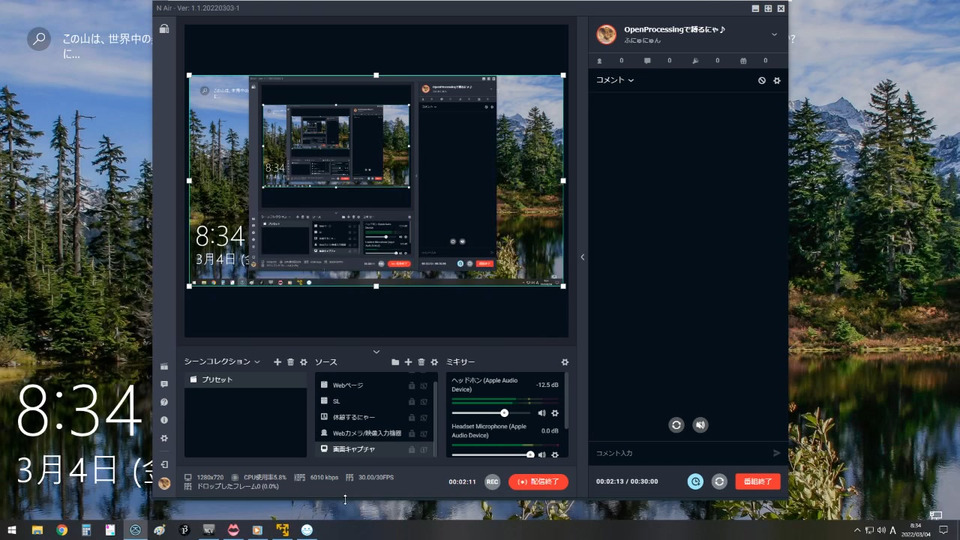Open sidebar scene layout icon
Screen dimensions: 960x540
(164, 366)
